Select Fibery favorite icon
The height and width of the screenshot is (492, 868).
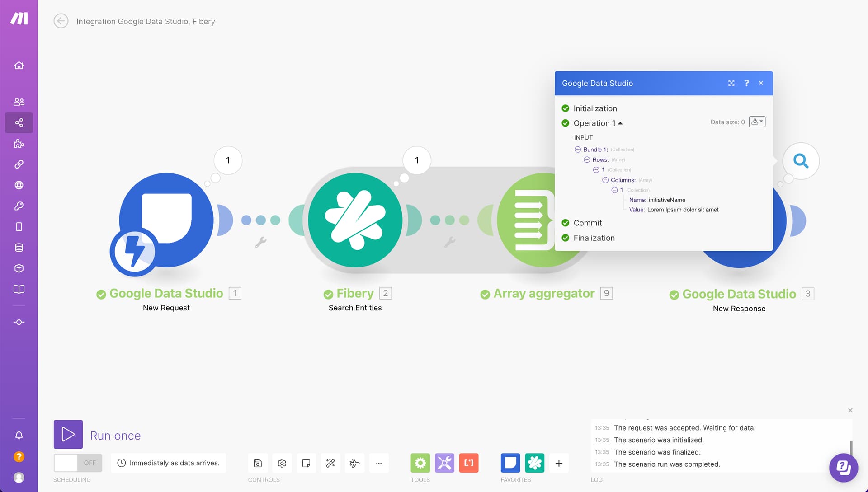(x=535, y=463)
